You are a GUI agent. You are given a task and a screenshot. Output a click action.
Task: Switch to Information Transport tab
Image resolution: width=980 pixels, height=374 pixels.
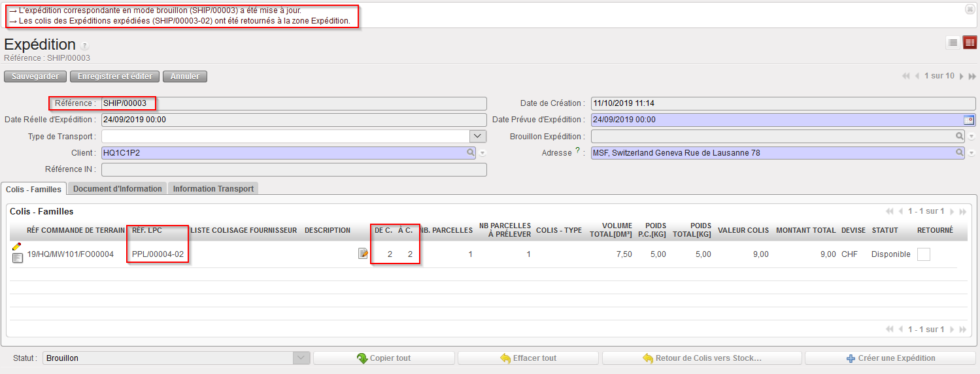click(x=213, y=188)
